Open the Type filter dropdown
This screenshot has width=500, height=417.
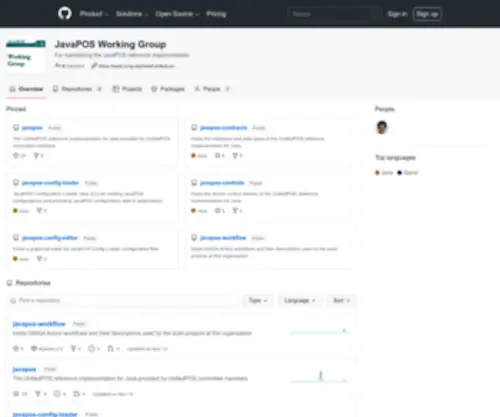(258, 301)
